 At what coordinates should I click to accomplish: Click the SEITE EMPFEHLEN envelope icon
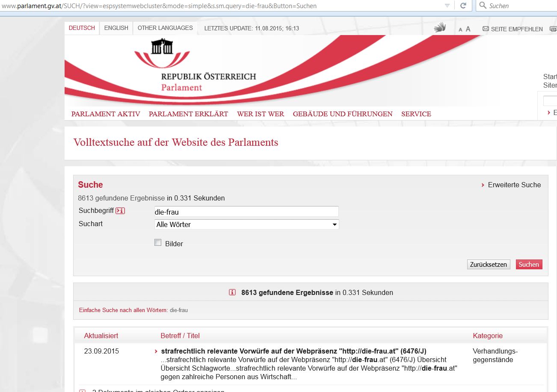coord(486,29)
